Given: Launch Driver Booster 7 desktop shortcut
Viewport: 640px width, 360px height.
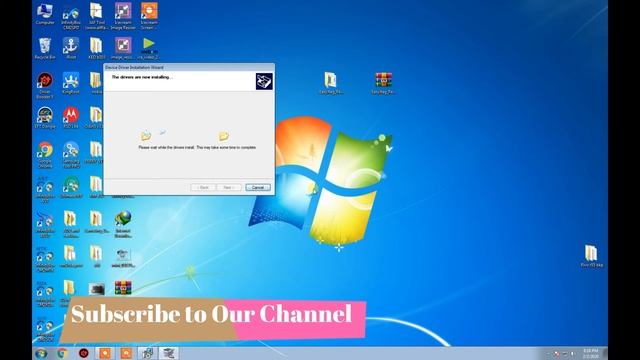Looking at the screenshot, I should tap(45, 86).
